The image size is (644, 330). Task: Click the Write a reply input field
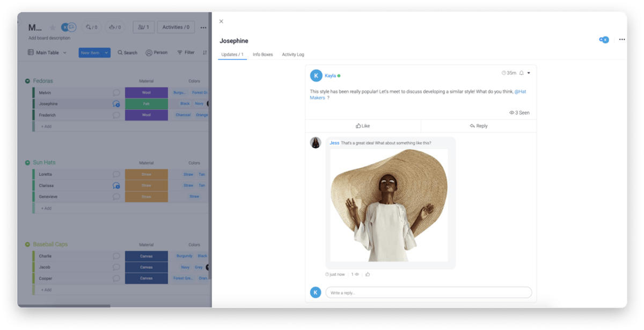[x=428, y=292]
